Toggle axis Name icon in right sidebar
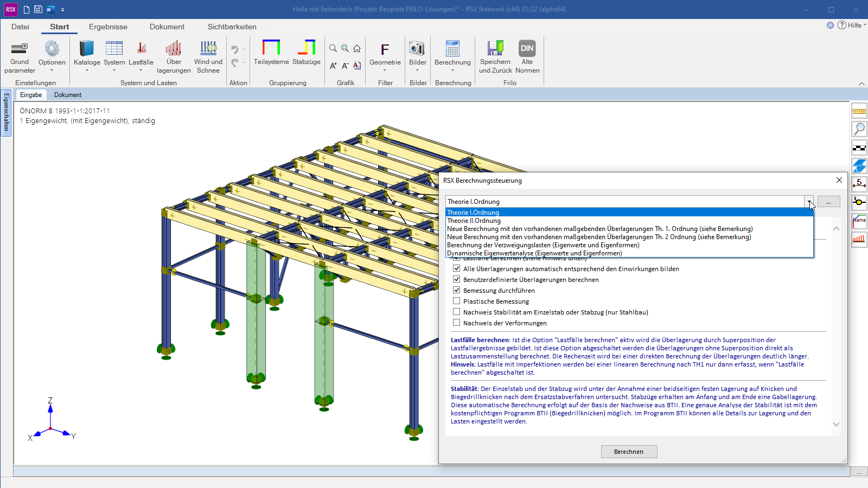 [859, 221]
